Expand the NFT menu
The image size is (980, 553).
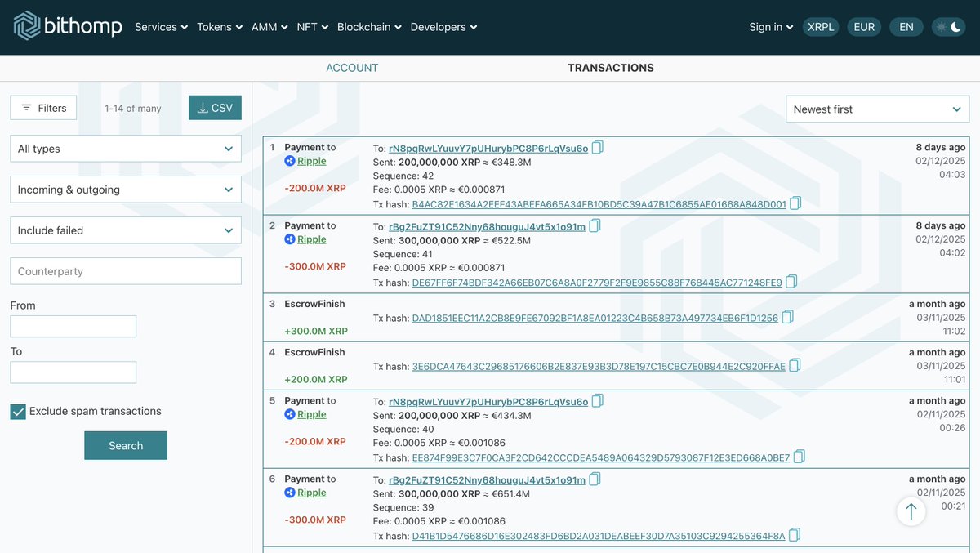point(312,27)
